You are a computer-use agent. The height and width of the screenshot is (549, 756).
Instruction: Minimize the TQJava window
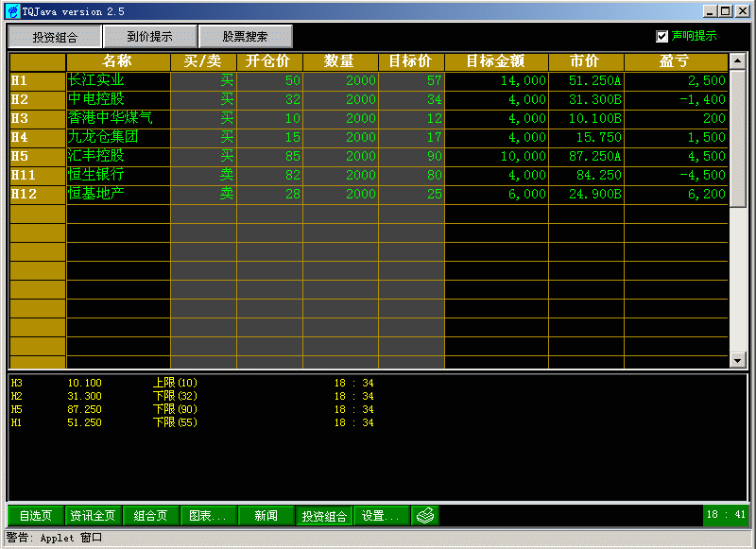[x=710, y=11]
